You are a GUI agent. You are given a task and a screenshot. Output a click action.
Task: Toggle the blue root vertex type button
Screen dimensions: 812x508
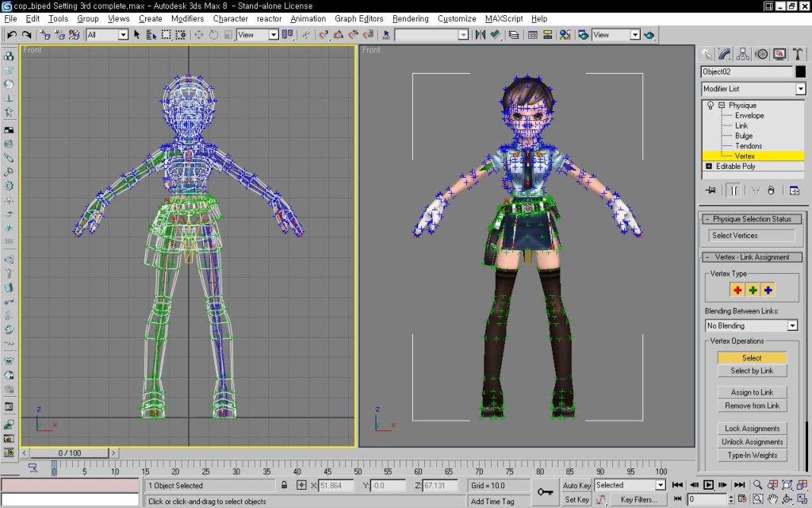[768, 291]
